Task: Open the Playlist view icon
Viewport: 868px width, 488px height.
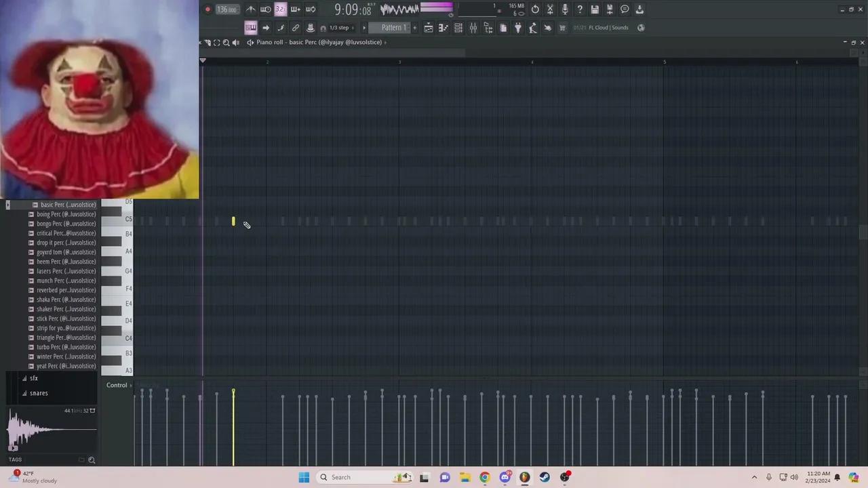Action: 429,28
